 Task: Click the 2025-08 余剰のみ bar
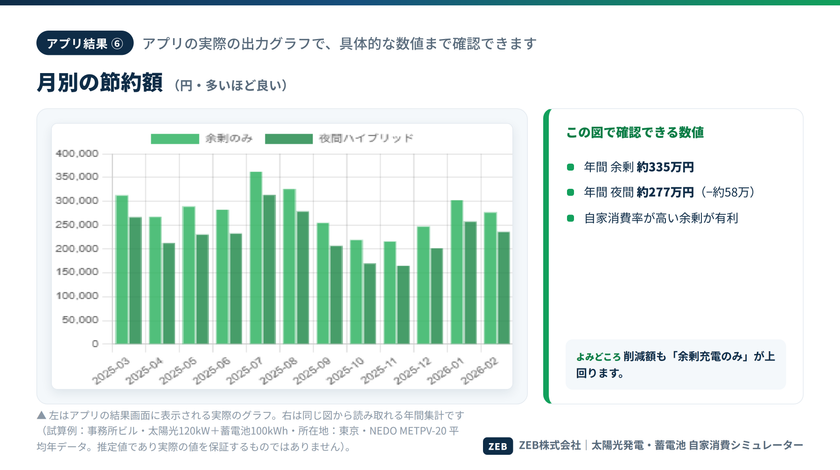pyautogui.click(x=289, y=266)
